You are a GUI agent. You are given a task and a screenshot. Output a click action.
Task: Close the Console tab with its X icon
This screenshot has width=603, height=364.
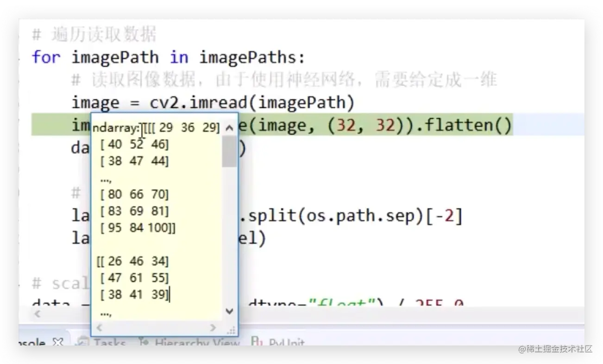58,343
